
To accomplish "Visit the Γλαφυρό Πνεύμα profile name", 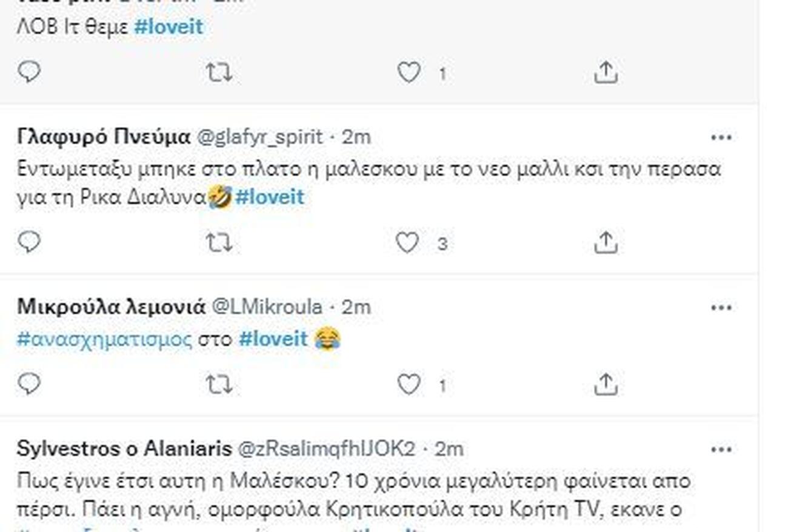I will (104, 137).
